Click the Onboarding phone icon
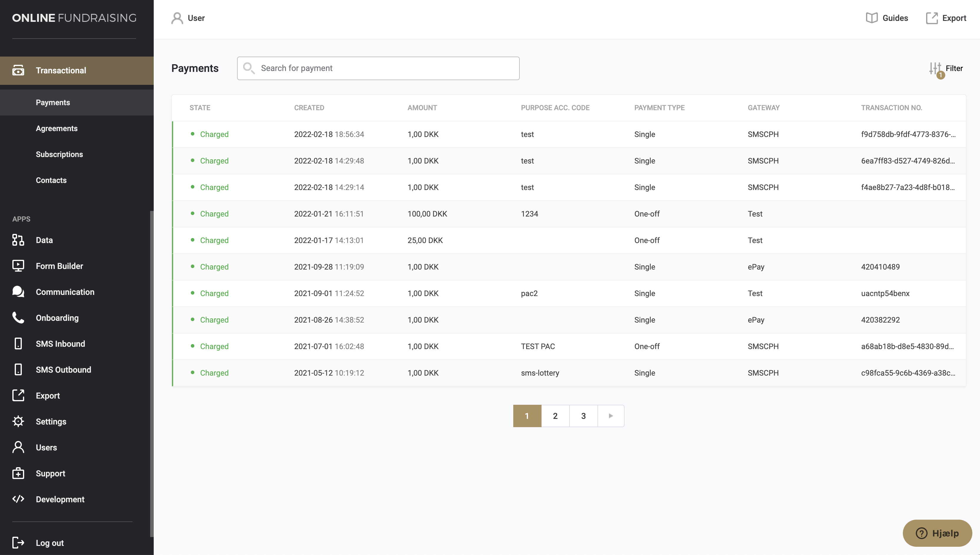980x555 pixels. tap(18, 318)
